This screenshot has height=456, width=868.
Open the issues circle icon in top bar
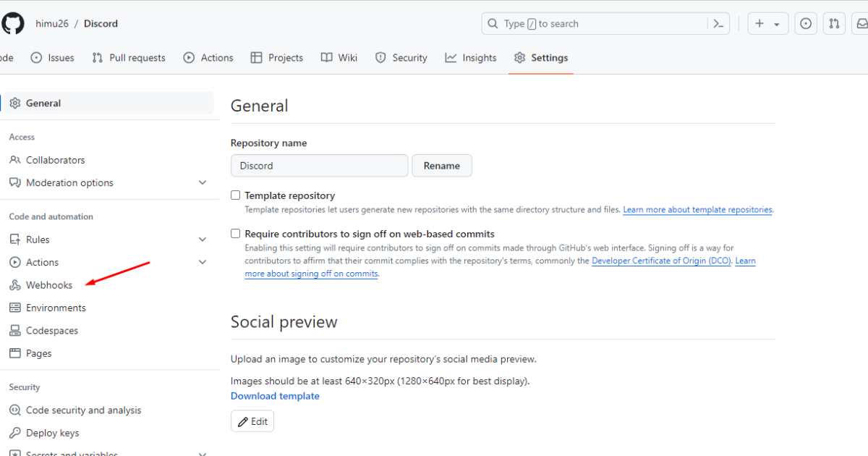[x=806, y=24]
